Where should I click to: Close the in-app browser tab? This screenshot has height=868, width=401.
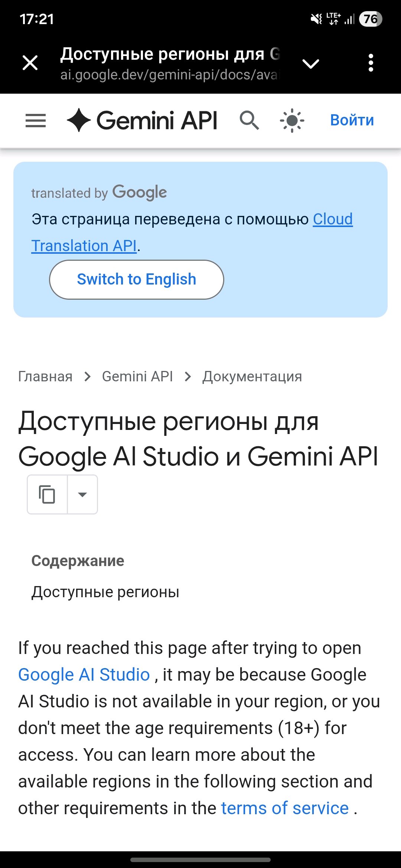click(x=30, y=63)
